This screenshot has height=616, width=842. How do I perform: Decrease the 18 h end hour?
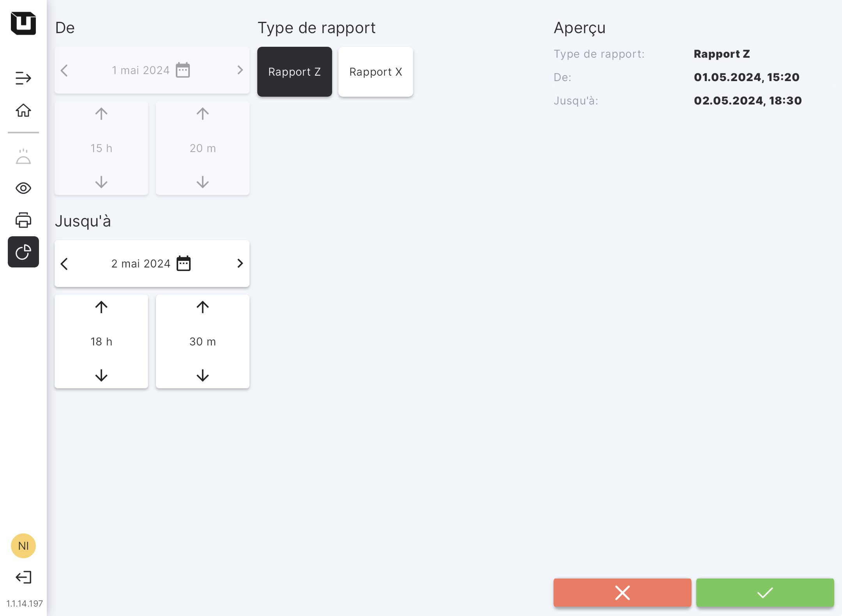tap(101, 375)
